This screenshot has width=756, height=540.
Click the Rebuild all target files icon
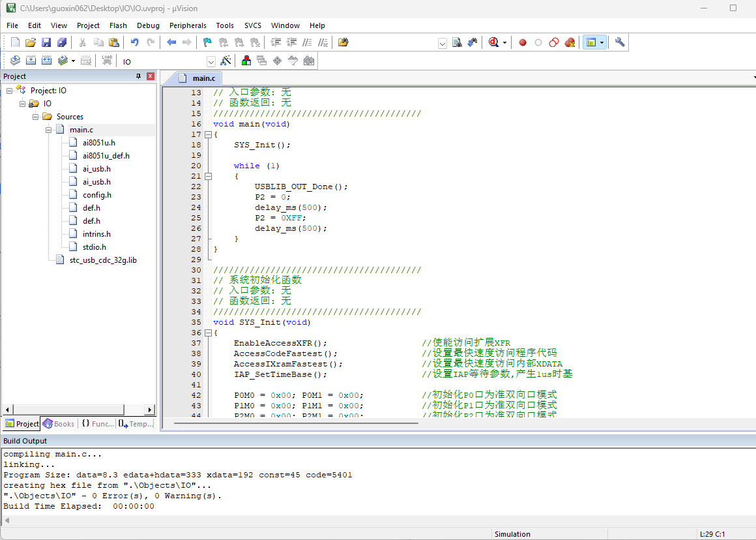click(x=46, y=61)
